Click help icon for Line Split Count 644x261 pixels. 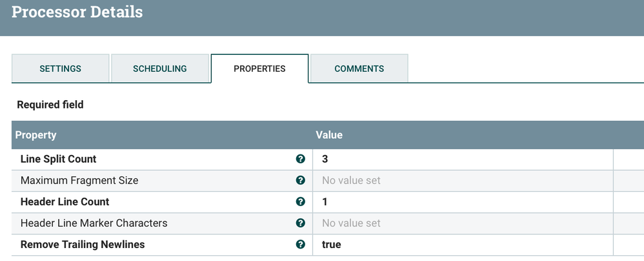tap(300, 159)
